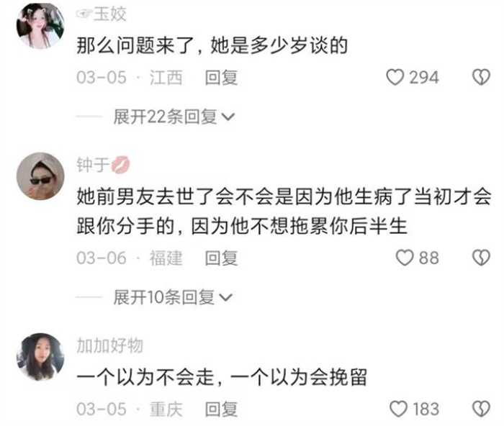Expand the 10 replies thread
The height and width of the screenshot is (426, 504).
172,297
